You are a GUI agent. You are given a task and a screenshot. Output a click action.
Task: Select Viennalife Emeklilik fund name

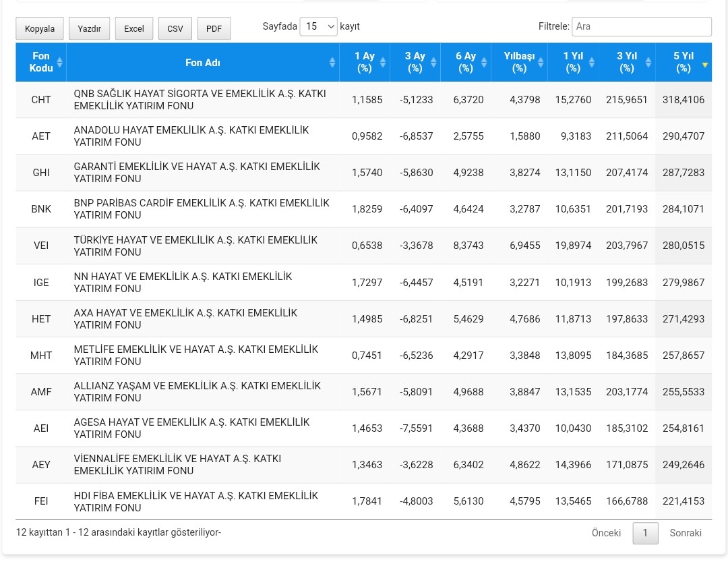coord(177,465)
